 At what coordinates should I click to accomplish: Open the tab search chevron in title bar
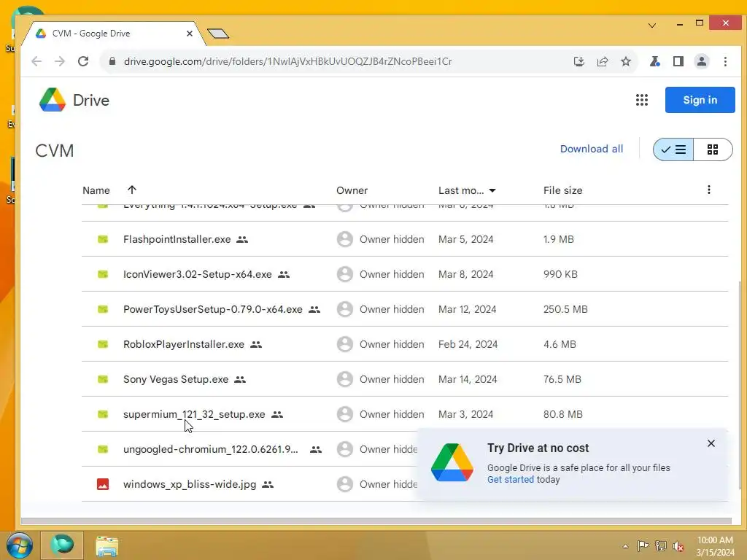click(652, 25)
